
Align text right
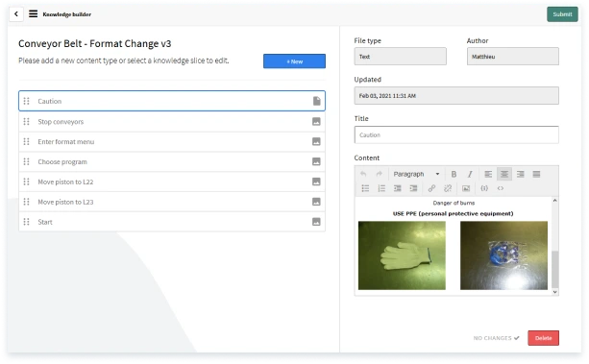[x=520, y=174]
